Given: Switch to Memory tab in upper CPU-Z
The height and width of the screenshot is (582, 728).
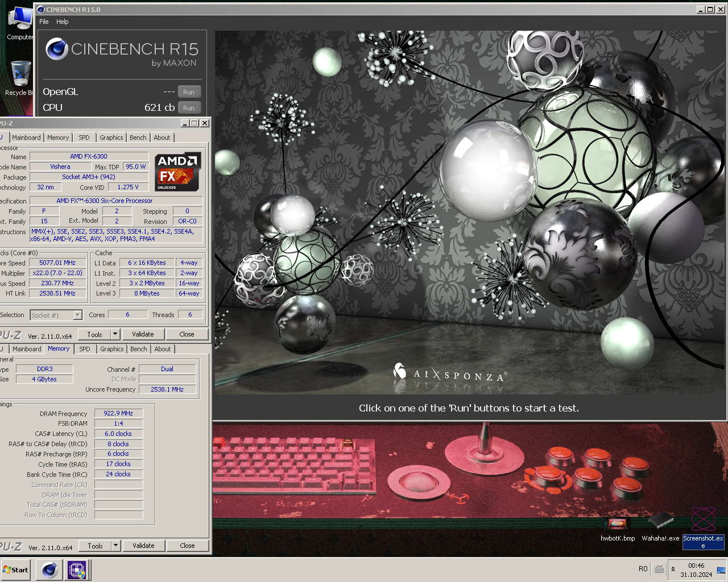Looking at the screenshot, I should (58, 138).
